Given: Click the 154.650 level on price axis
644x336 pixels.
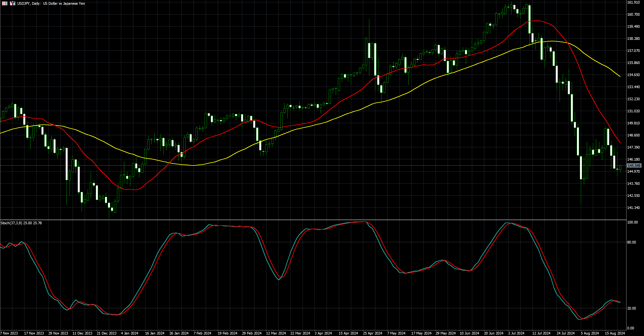Looking at the screenshot, I should pyautogui.click(x=633, y=75).
